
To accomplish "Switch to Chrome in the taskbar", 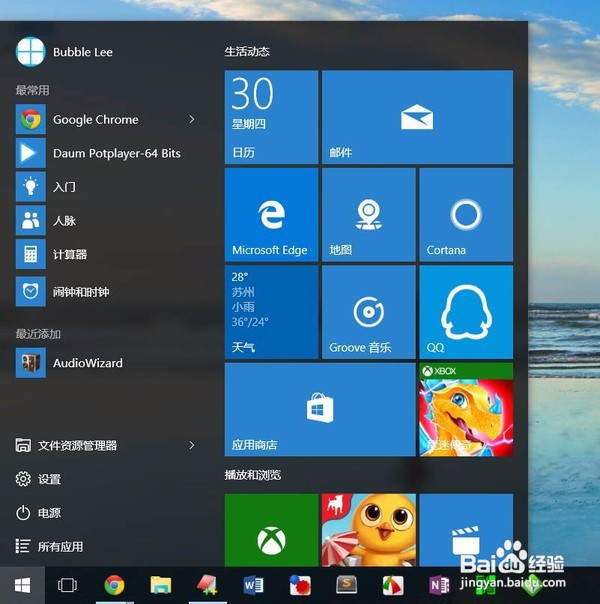I will pos(114,586).
